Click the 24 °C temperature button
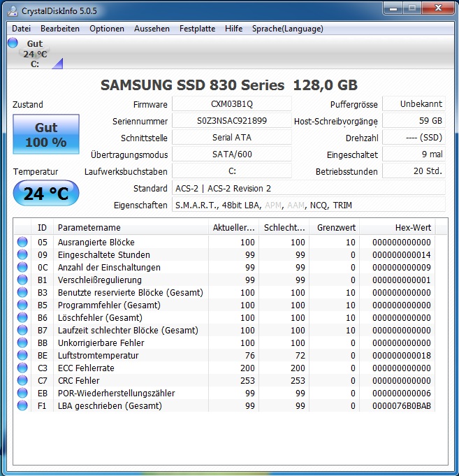This screenshot has height=476, width=459. tap(46, 193)
